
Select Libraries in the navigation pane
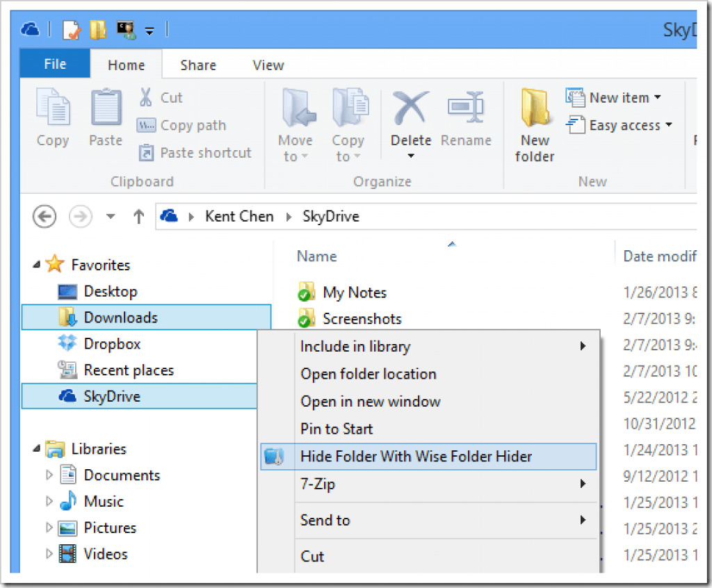click(99, 448)
